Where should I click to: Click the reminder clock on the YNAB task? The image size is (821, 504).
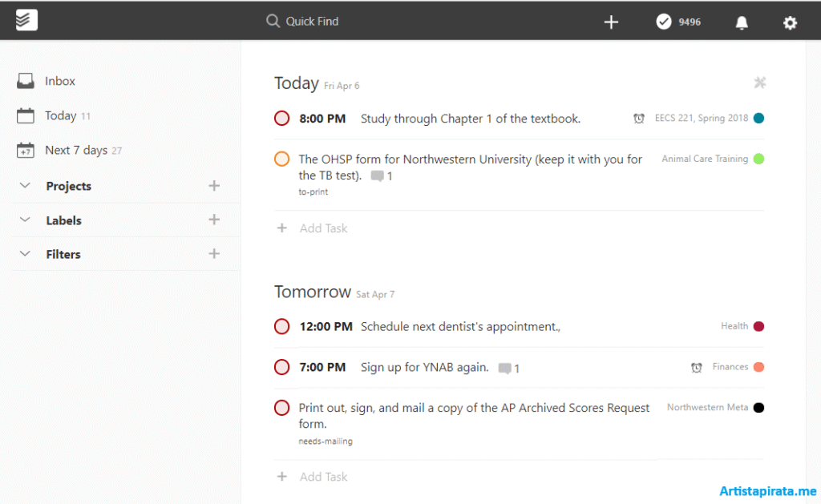point(696,367)
